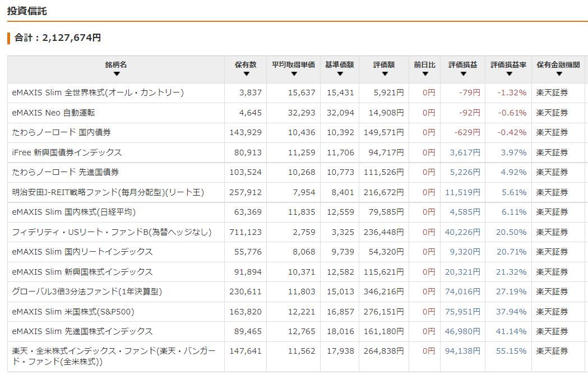Screen dimensions: 588x384
Task: Sort by 保有数 column arrow
Action: [x=246, y=74]
